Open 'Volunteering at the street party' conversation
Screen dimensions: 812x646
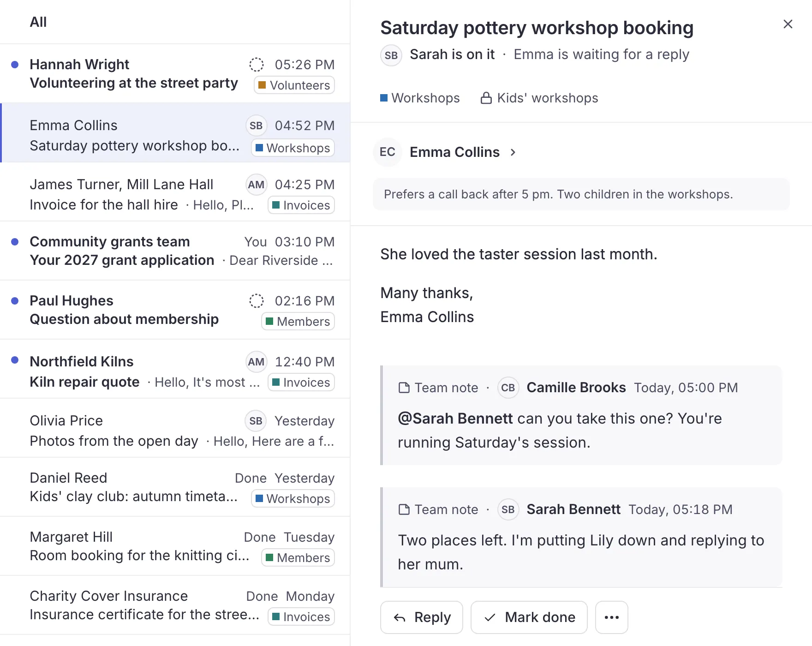tap(175, 74)
